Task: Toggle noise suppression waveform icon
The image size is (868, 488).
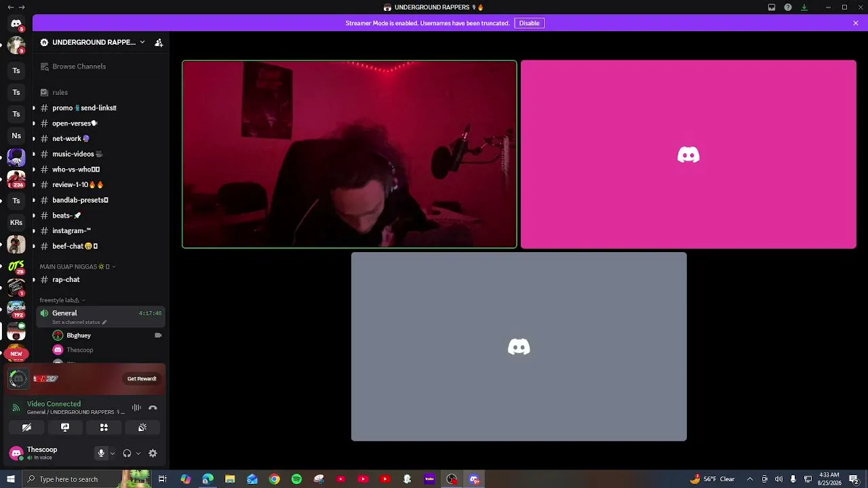Action: (136, 408)
